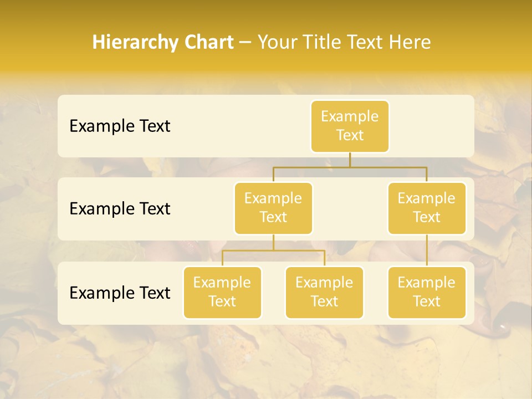532x399 pixels.
Task: Click the vertical connector above the bottom-right box
Action: tap(427, 250)
